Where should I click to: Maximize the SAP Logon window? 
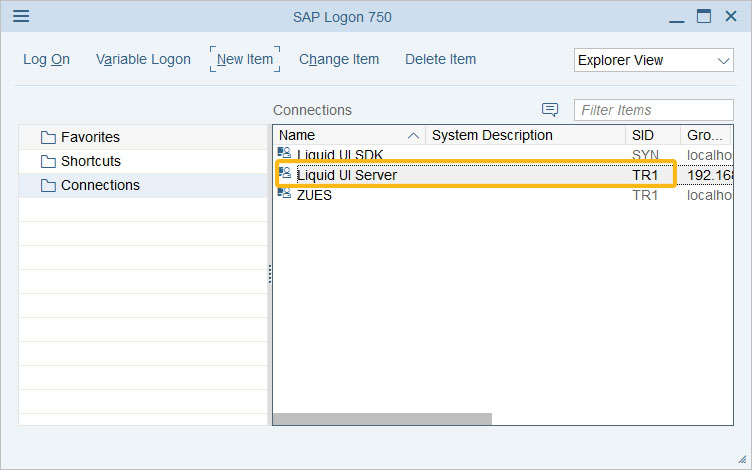pyautogui.click(x=704, y=16)
